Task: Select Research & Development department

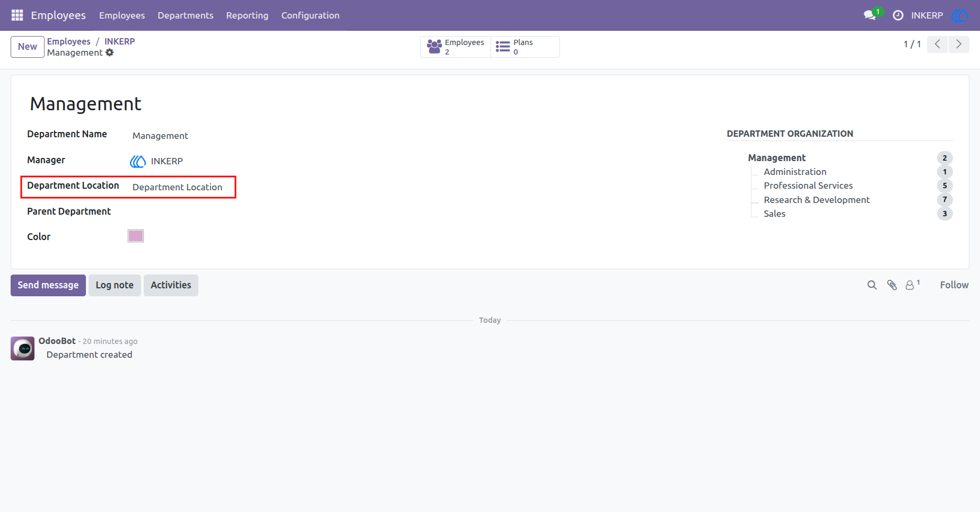Action: point(817,200)
